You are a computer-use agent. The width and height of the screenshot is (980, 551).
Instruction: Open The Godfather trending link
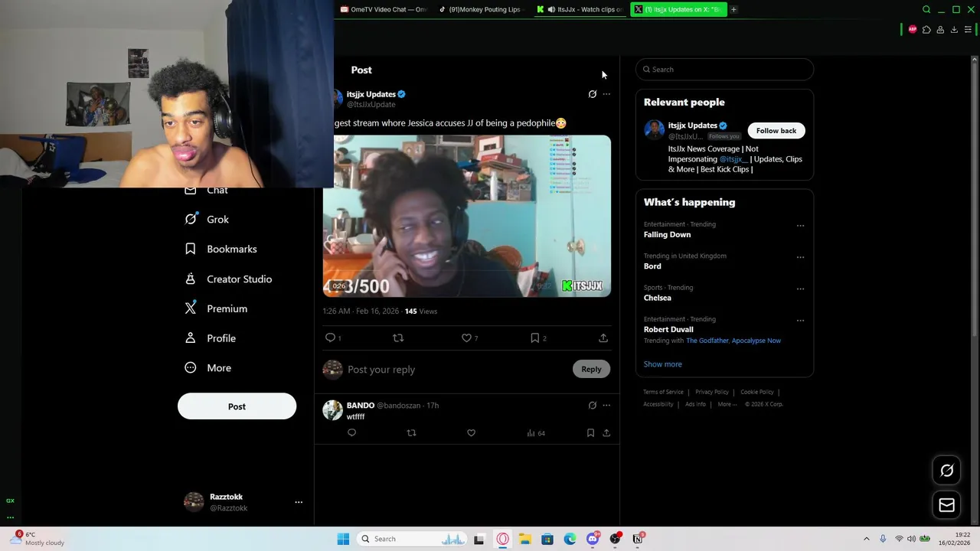pyautogui.click(x=707, y=341)
